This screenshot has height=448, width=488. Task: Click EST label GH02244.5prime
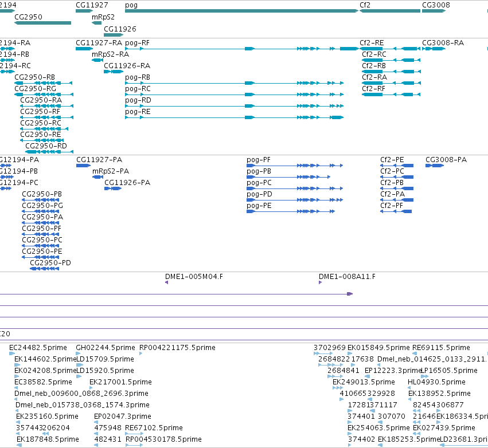point(106,348)
